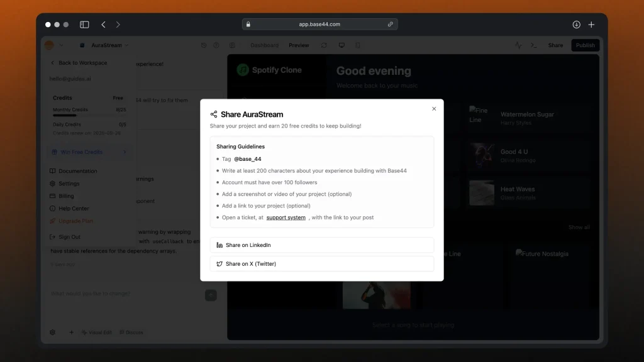
Task: Open Billing from the sidebar
Action: [62, 196]
